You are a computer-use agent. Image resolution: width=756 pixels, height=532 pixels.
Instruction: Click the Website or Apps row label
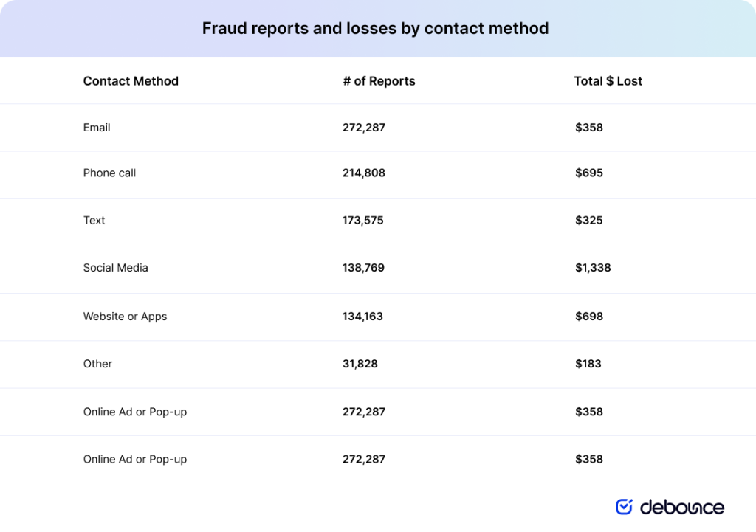coord(125,317)
